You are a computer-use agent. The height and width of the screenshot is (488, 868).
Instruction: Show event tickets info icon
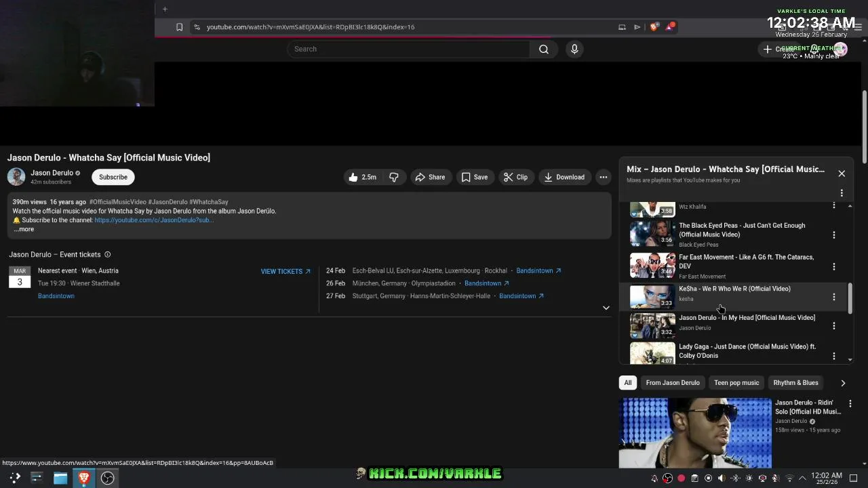(x=107, y=255)
